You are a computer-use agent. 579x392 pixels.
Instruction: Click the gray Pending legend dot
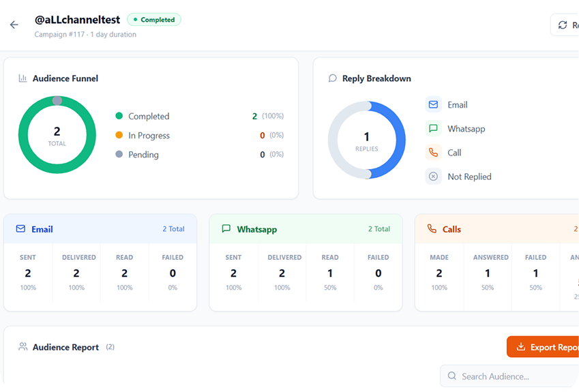(119, 154)
